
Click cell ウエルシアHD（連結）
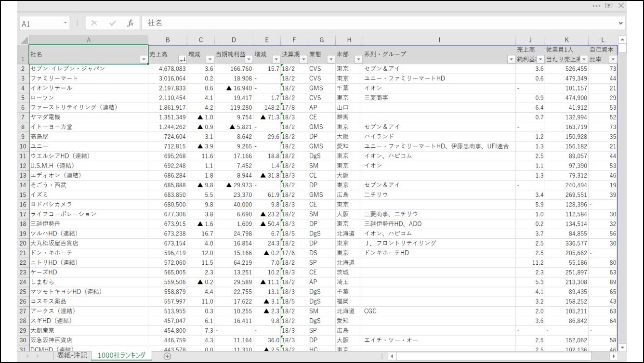(x=89, y=156)
